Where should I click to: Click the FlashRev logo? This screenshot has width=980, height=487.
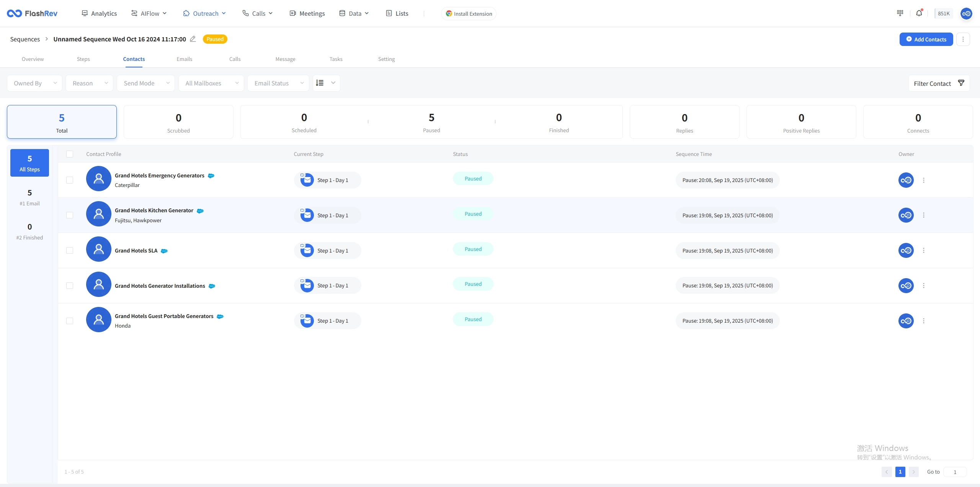tap(32, 13)
